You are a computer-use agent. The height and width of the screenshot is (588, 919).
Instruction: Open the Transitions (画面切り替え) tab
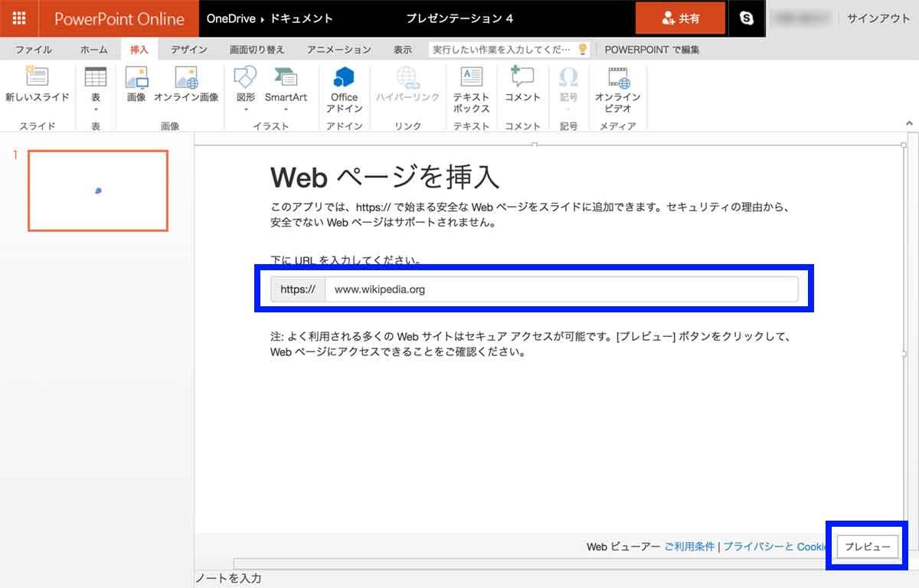point(257,50)
